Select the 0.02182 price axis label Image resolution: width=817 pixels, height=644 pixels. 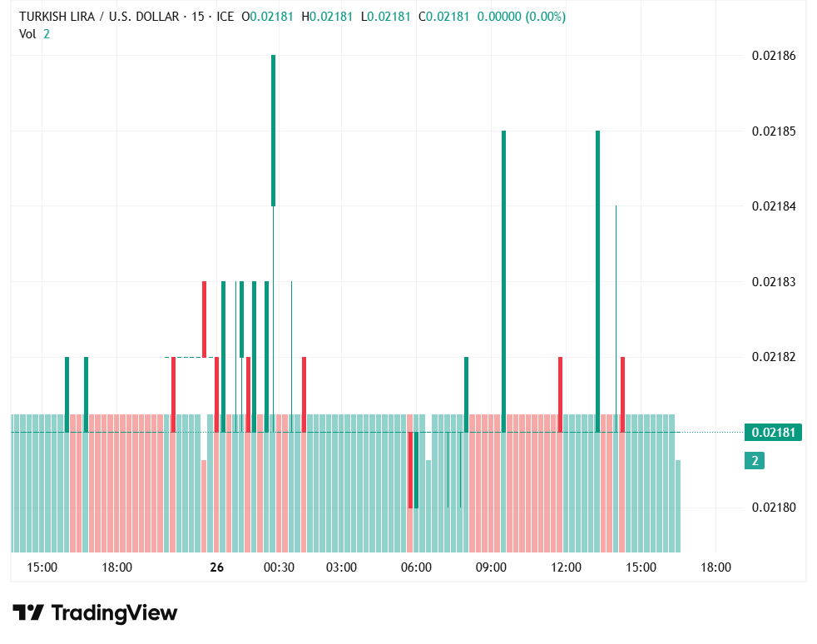click(x=774, y=357)
